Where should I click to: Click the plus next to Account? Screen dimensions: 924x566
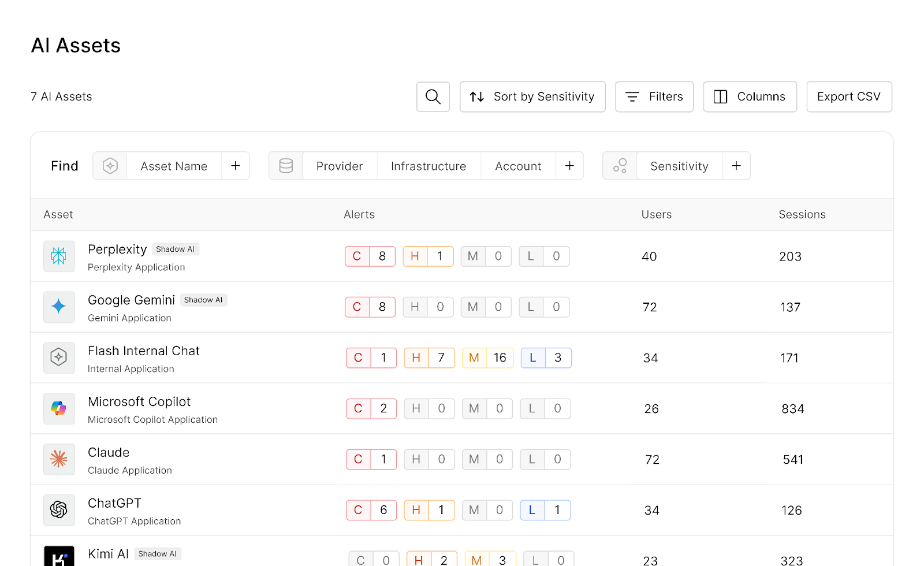pos(569,166)
